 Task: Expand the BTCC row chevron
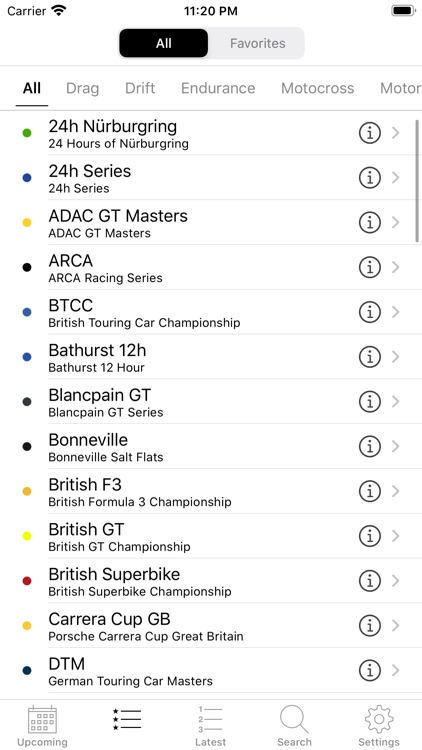tap(396, 312)
